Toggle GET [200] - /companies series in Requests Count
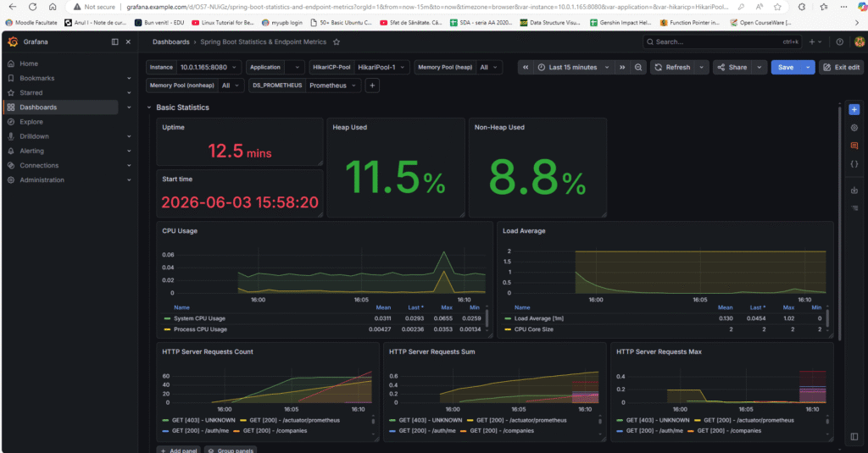Screen dimensions: 868x453 coord(270,431)
